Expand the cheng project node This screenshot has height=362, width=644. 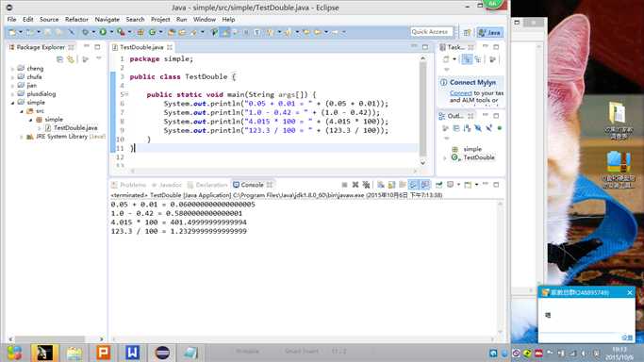pos(12,69)
